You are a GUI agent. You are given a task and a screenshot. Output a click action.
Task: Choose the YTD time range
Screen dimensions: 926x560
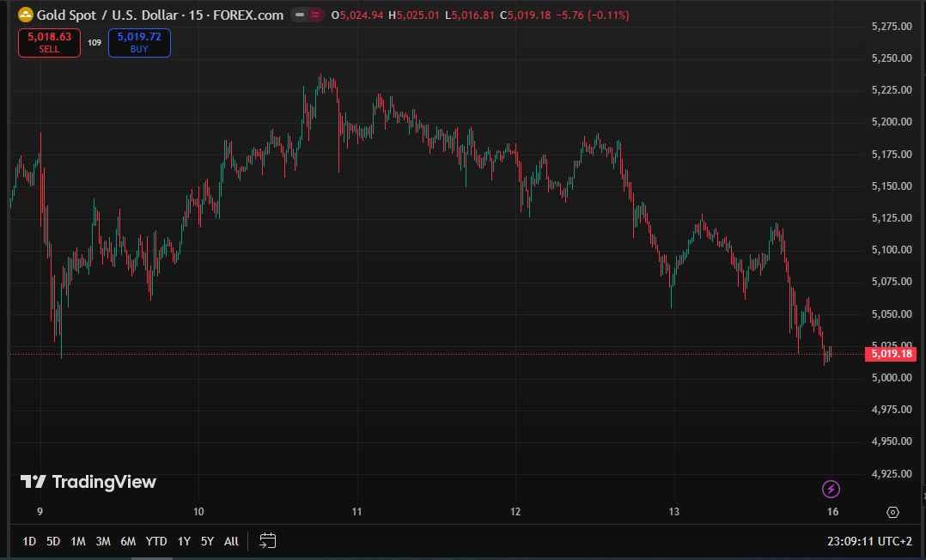(156, 541)
